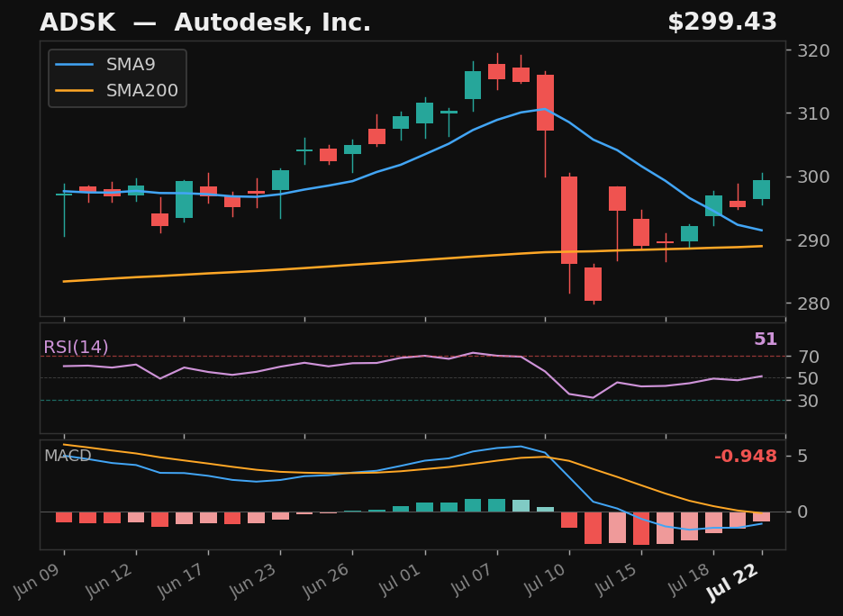Click the MACD value -0.948

click(746, 457)
